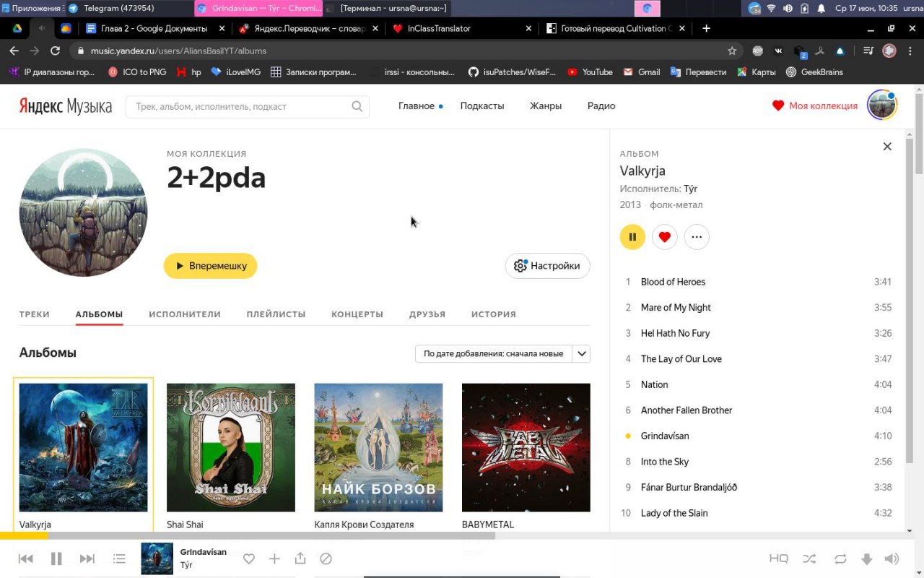Dislike current track with block icon
Image resolution: width=924 pixels, height=578 pixels.
pos(326,558)
